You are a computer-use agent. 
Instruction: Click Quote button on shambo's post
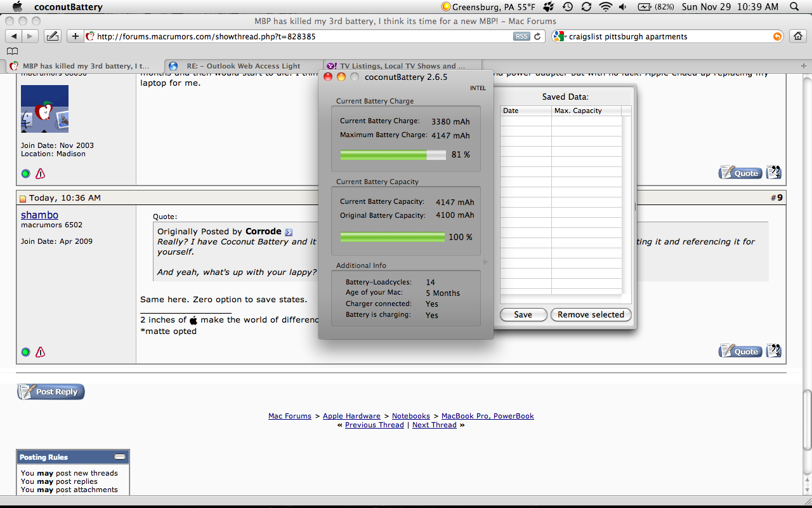click(740, 351)
